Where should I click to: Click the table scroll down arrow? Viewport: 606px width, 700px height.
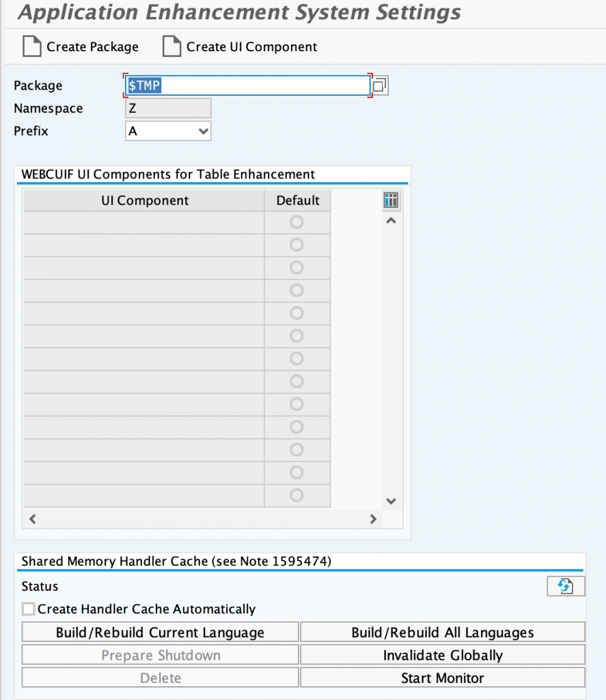click(x=391, y=501)
